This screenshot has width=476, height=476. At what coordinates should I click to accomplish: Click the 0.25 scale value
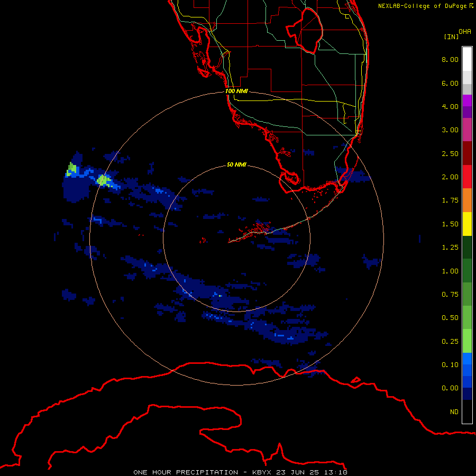click(x=450, y=342)
